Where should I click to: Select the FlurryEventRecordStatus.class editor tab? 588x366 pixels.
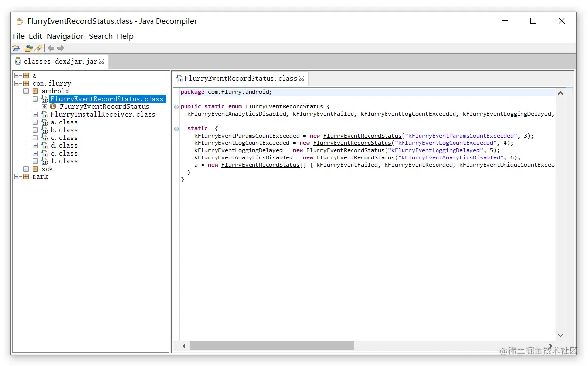click(240, 78)
